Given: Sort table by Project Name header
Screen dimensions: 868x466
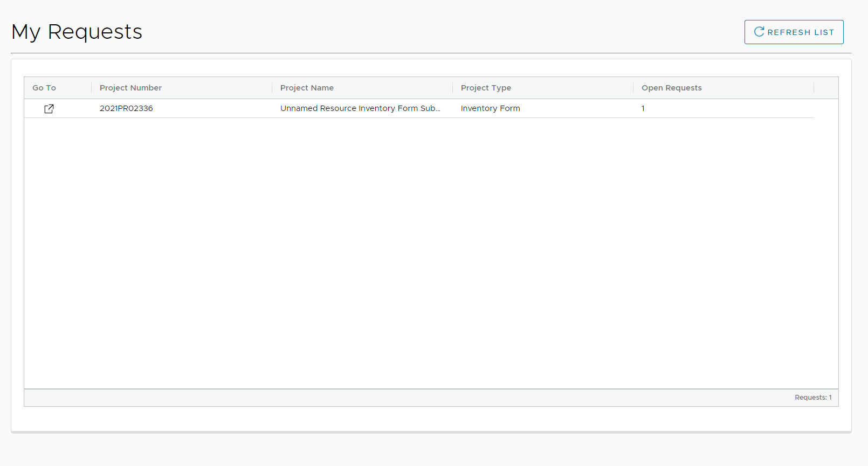Looking at the screenshot, I should click(307, 88).
